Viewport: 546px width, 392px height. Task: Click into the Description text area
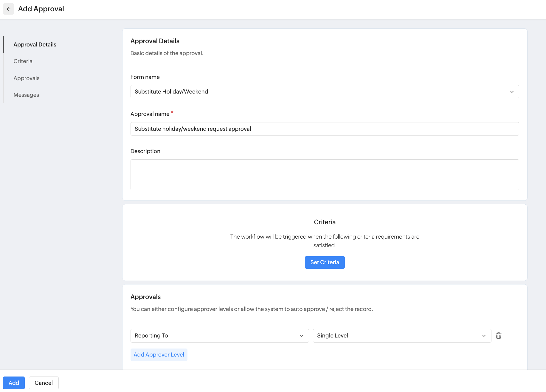(x=324, y=175)
